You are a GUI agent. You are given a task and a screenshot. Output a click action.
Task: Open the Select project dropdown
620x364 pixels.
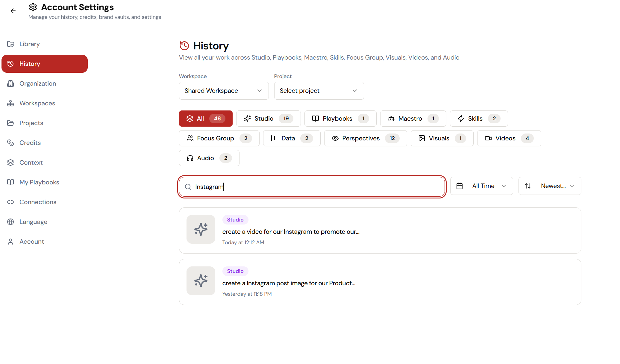(319, 91)
